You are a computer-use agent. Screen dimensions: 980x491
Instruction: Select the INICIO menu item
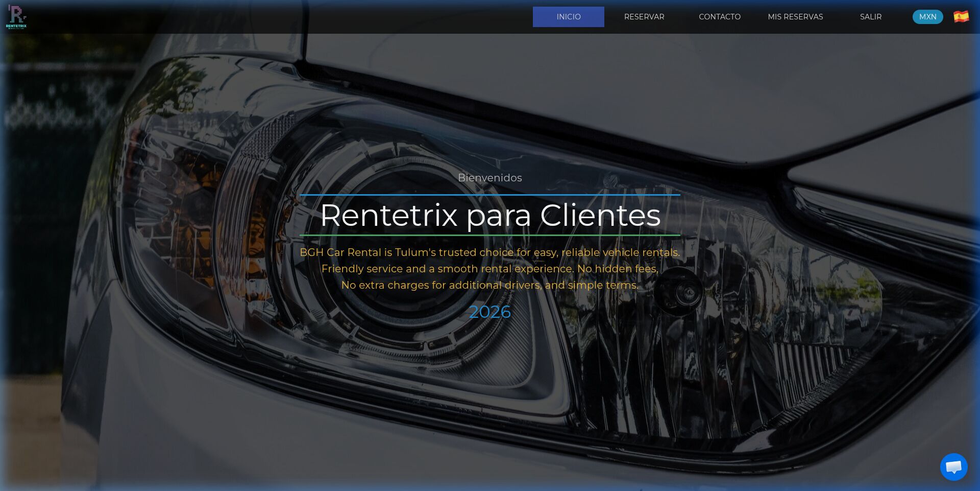click(569, 17)
